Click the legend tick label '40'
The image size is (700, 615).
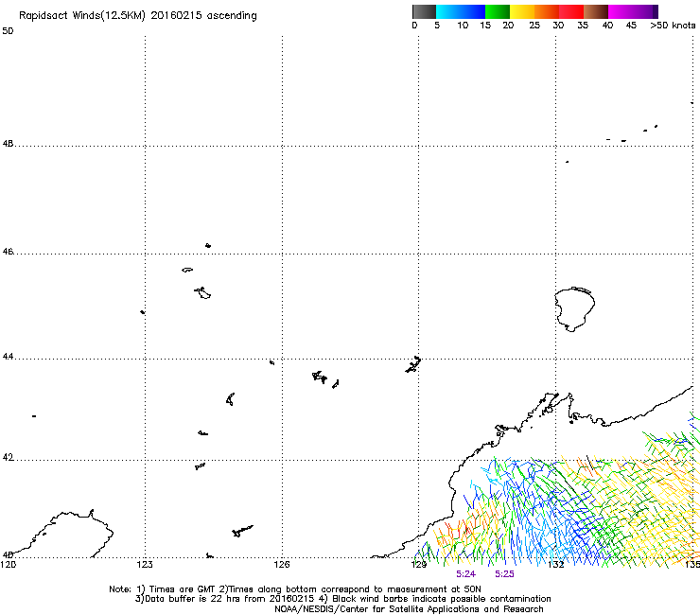point(607,26)
